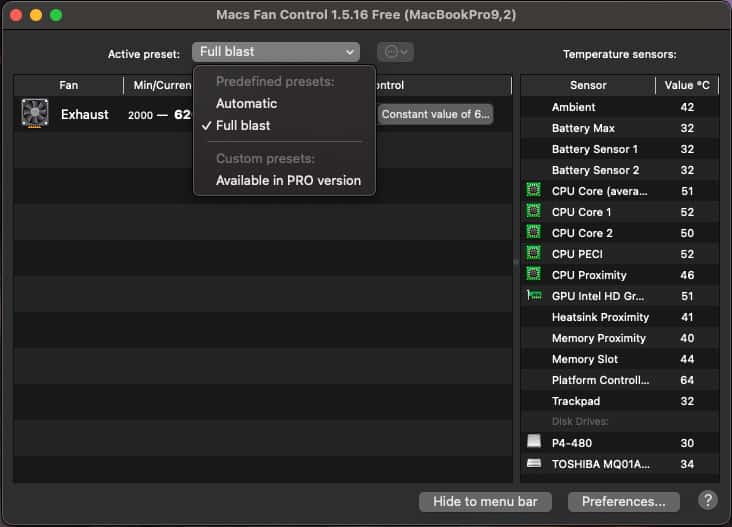Click the Platform Controller value 64
The height and width of the screenshot is (527, 732).
[x=687, y=380]
